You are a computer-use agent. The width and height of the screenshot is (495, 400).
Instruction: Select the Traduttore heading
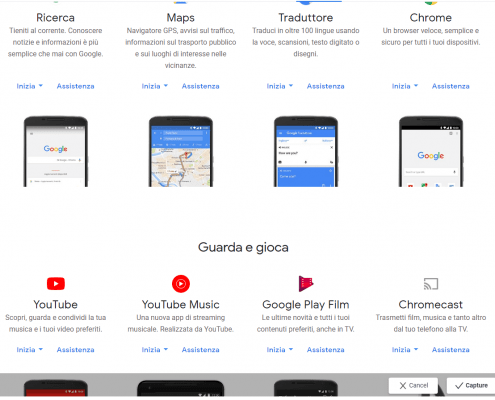pos(306,18)
